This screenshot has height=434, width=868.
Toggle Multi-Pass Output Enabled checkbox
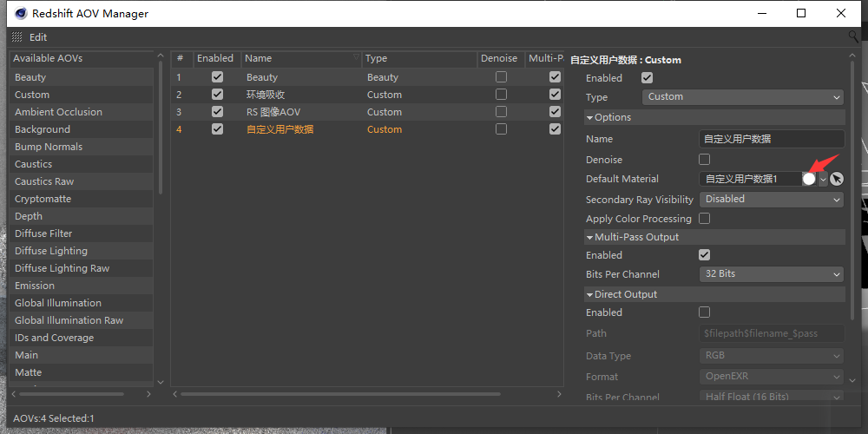pyautogui.click(x=704, y=255)
